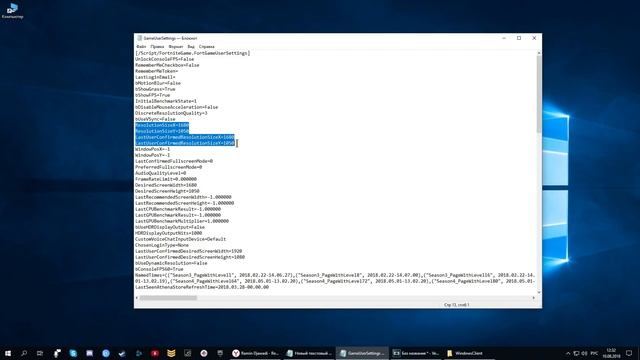Click the horizontal scrollbar right arrow
This screenshot has height=360, width=640.
533,298
